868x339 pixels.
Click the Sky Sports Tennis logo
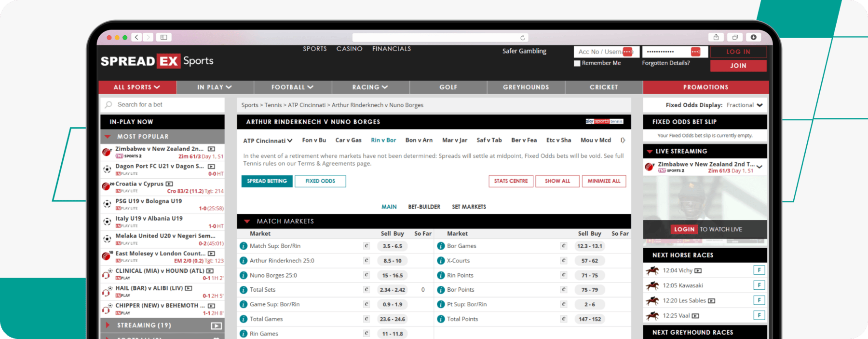pyautogui.click(x=605, y=121)
